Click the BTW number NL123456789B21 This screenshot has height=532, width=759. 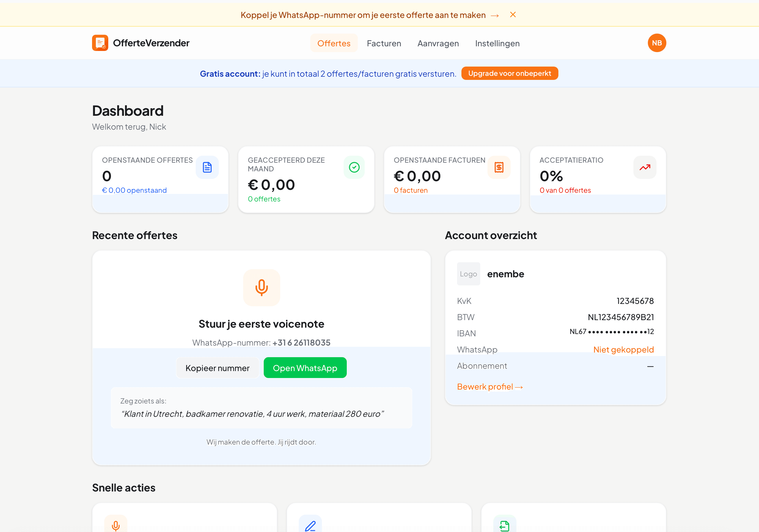click(x=621, y=317)
